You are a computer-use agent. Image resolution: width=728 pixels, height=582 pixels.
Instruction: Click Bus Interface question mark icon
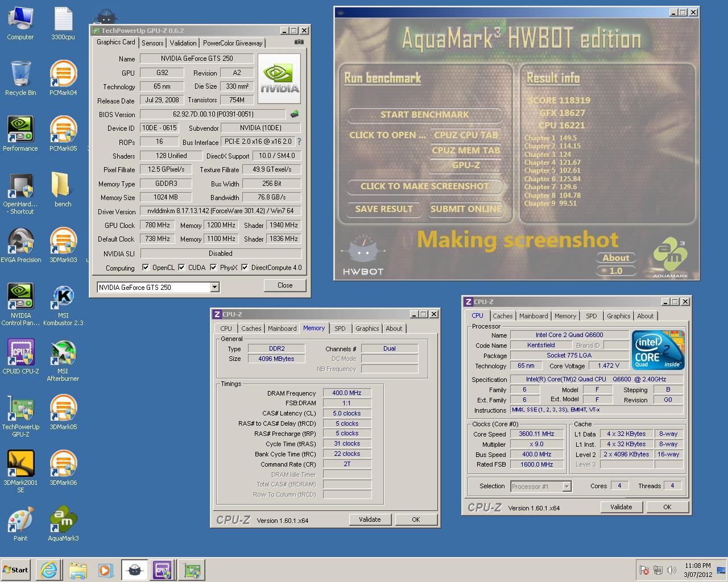click(x=299, y=142)
